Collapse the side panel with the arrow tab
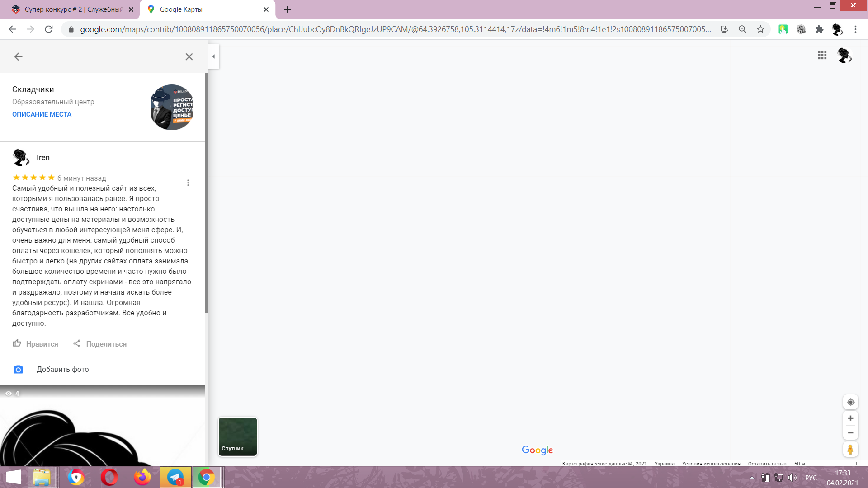868x488 pixels. (x=213, y=56)
